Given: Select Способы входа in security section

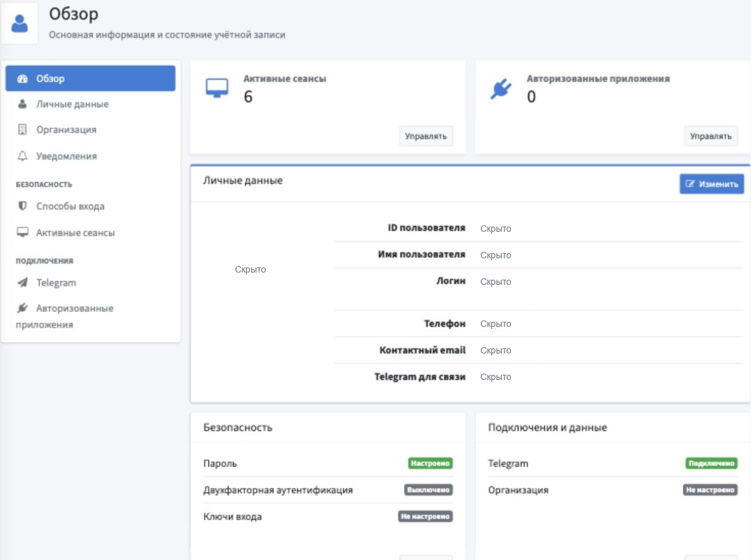Looking at the screenshot, I should pos(91,206).
